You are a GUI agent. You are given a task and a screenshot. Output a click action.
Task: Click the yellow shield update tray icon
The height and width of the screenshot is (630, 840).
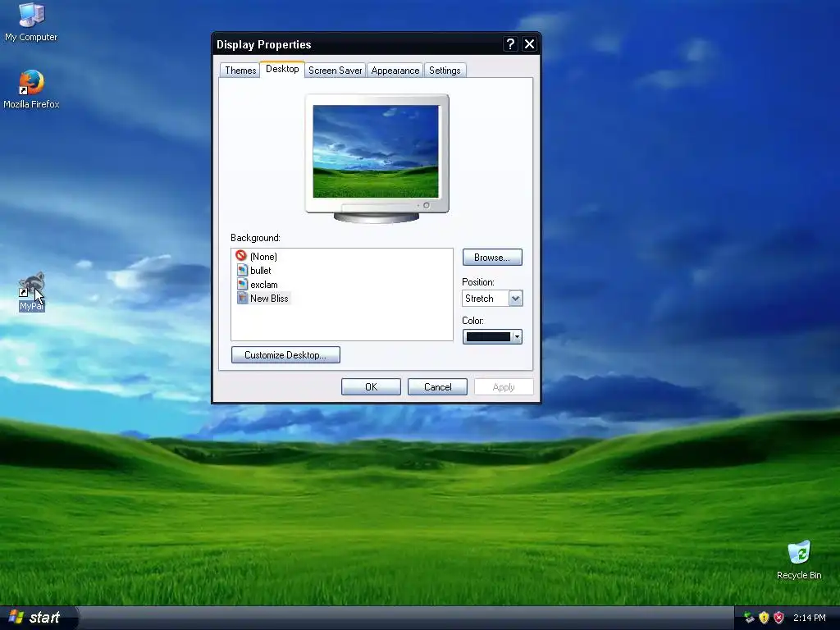coord(764,618)
